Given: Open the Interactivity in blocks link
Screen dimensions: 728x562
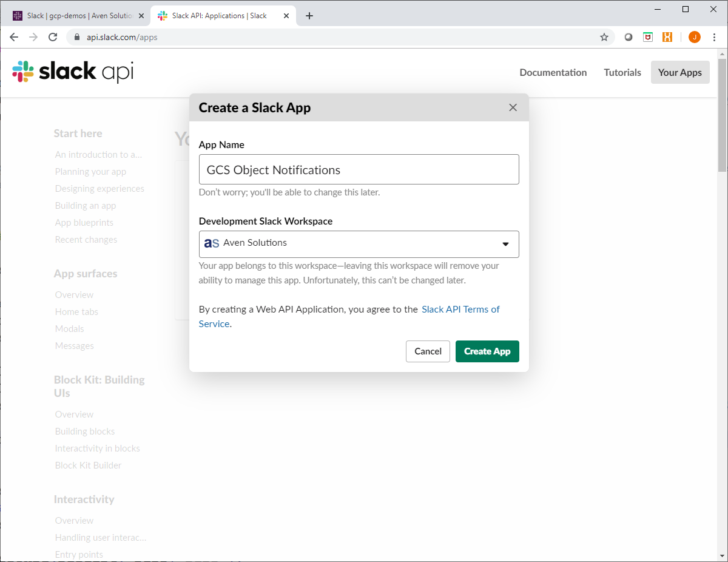Looking at the screenshot, I should tap(97, 449).
